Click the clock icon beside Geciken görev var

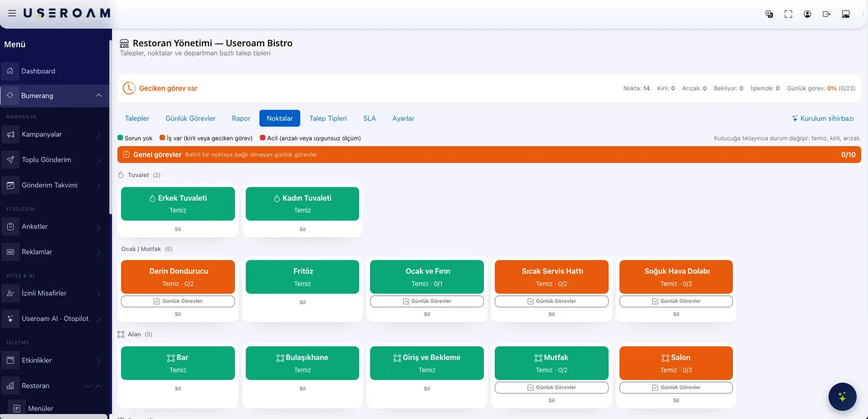pyautogui.click(x=129, y=88)
